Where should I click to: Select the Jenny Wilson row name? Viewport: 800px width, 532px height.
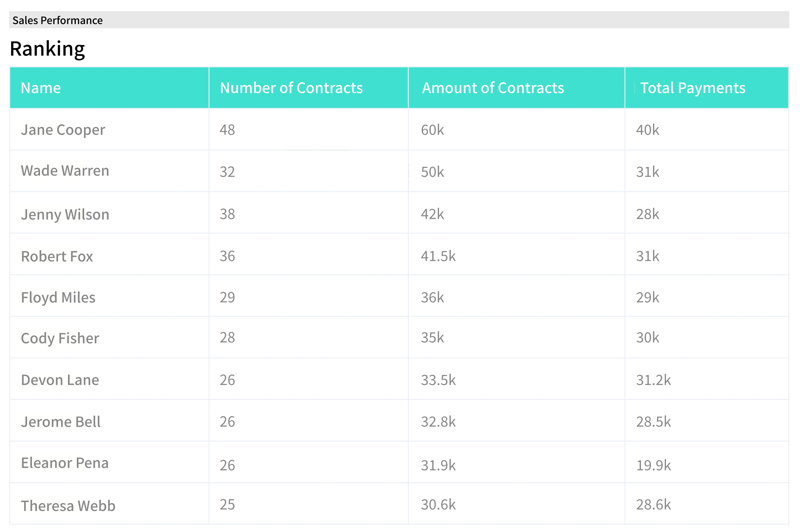[x=65, y=214]
